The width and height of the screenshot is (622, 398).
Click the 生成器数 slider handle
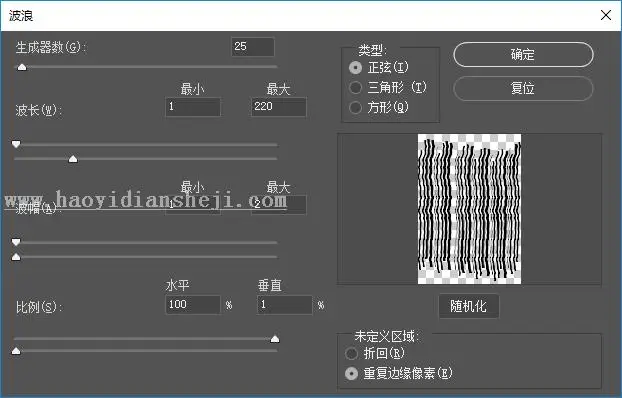[22, 67]
